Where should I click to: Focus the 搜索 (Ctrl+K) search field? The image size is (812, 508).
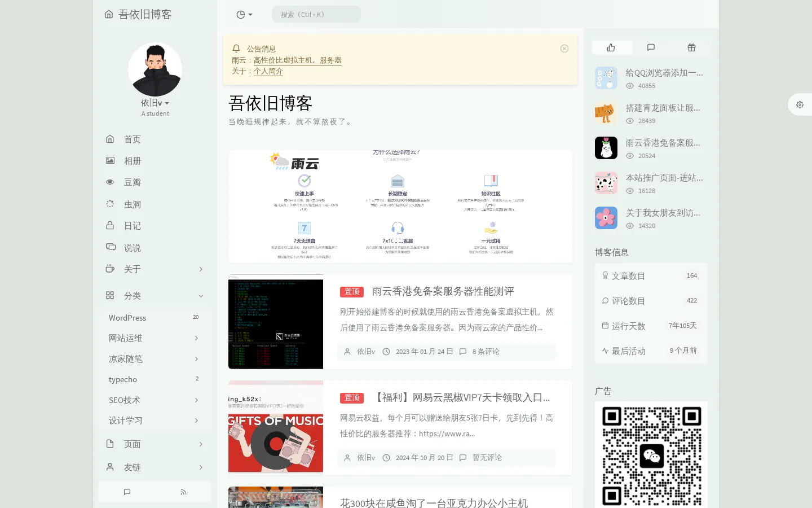[x=316, y=14]
